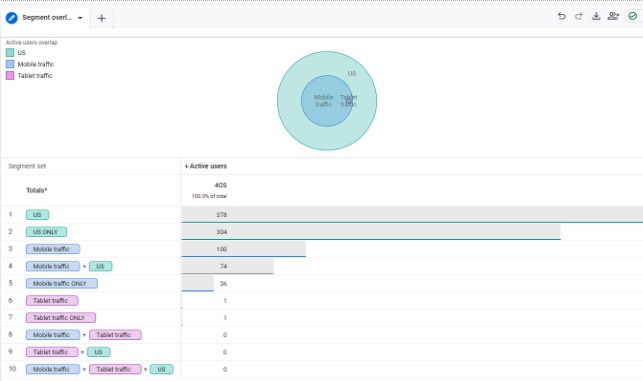Click the US label in Venn diagram
This screenshot has height=381, width=643.
click(x=352, y=73)
